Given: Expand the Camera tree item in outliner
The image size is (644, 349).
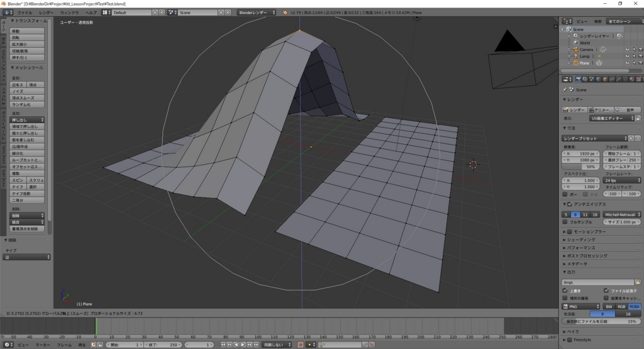Looking at the screenshot, I should pos(569,49).
